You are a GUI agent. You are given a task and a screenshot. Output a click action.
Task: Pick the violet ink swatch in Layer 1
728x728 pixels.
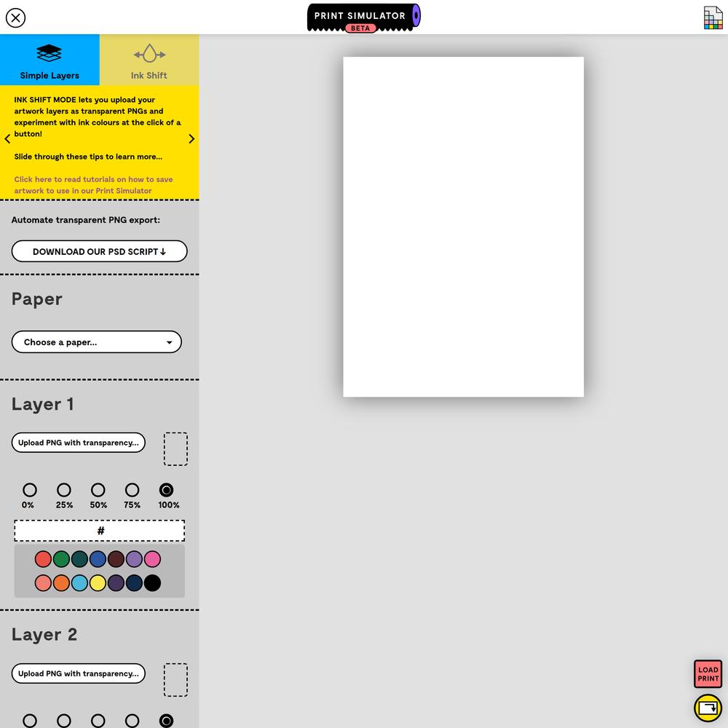pyautogui.click(x=134, y=559)
